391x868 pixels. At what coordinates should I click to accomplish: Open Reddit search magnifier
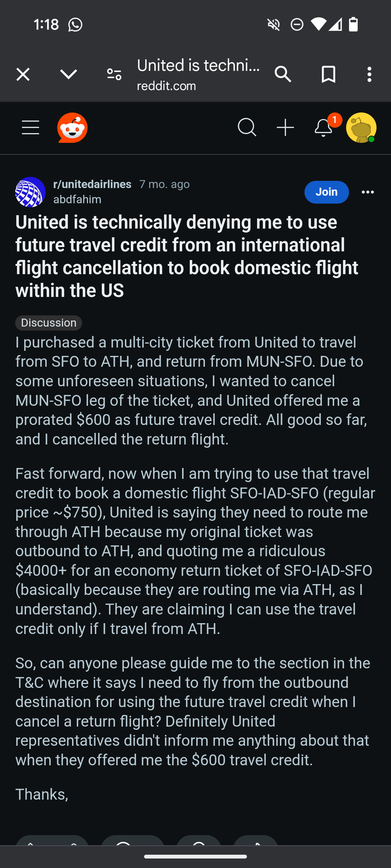click(247, 128)
